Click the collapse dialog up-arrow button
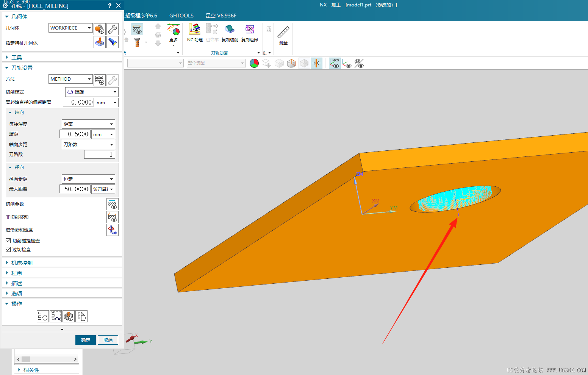The height and width of the screenshot is (375, 588). pyautogui.click(x=62, y=330)
